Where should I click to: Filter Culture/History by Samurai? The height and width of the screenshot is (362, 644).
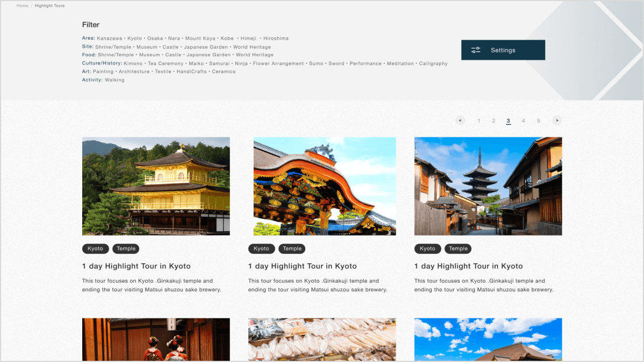point(219,63)
